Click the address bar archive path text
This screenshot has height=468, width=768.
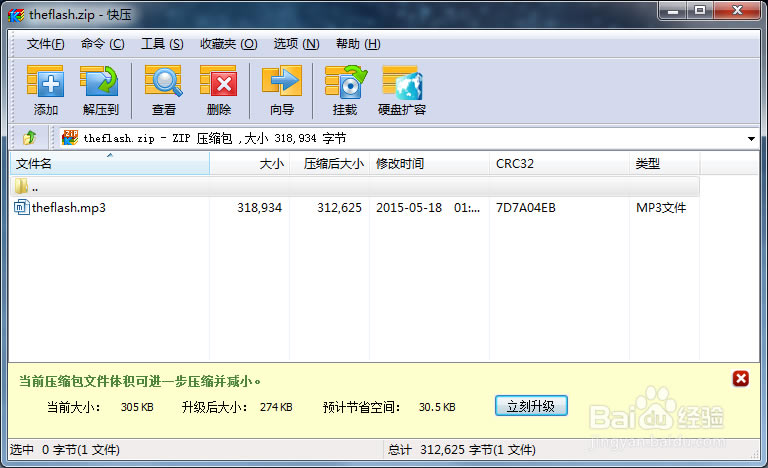[x=215, y=139]
